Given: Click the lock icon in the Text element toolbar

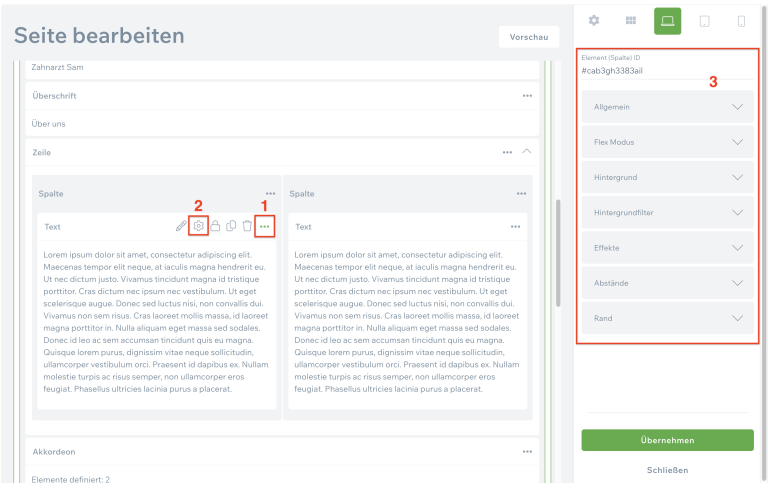Looking at the screenshot, I should pos(215,227).
